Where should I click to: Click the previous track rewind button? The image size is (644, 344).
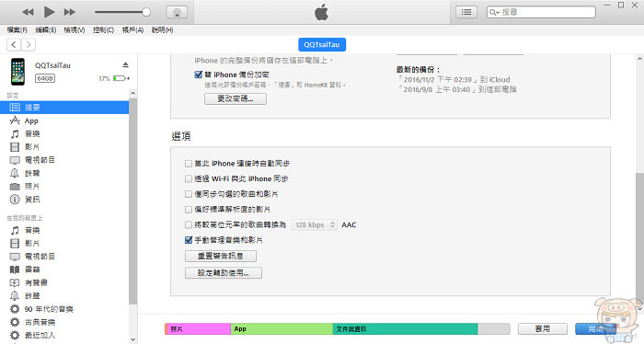tap(28, 12)
